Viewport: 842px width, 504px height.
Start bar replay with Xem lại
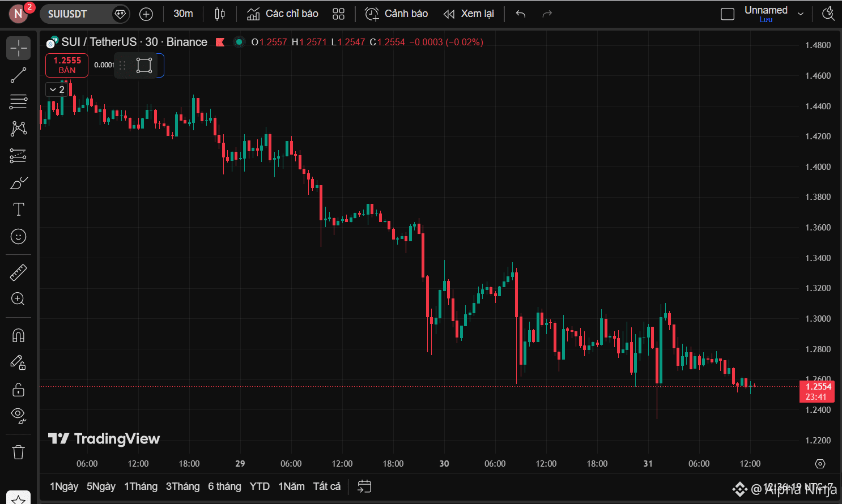tap(469, 14)
